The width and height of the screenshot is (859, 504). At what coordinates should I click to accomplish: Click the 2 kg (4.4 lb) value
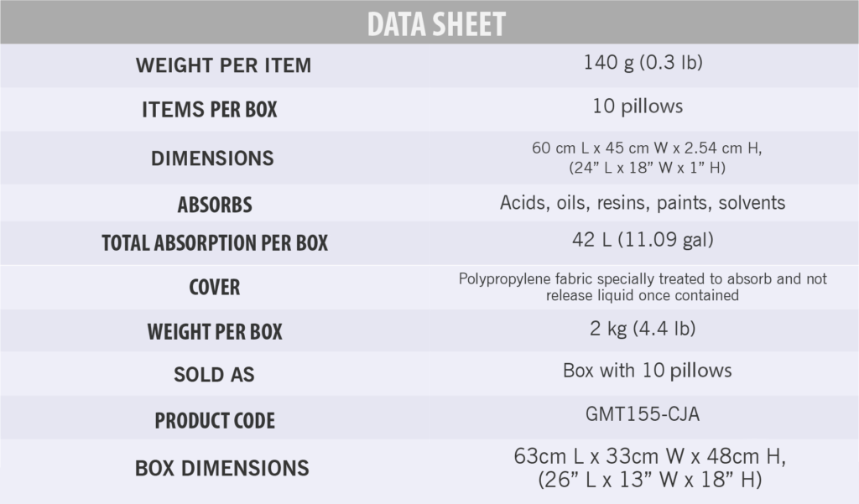(x=643, y=329)
